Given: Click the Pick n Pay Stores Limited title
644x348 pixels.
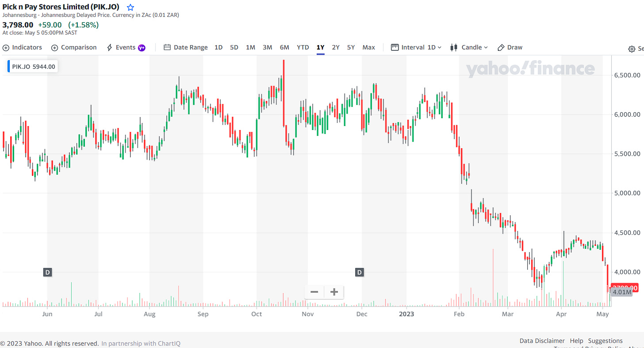Looking at the screenshot, I should coord(61,7).
